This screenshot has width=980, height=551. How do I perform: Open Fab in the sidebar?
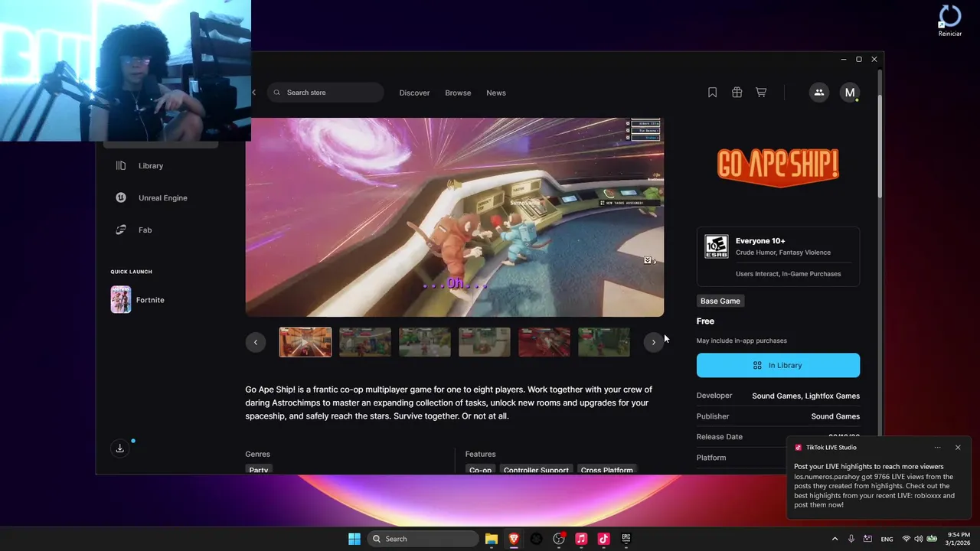pos(145,230)
